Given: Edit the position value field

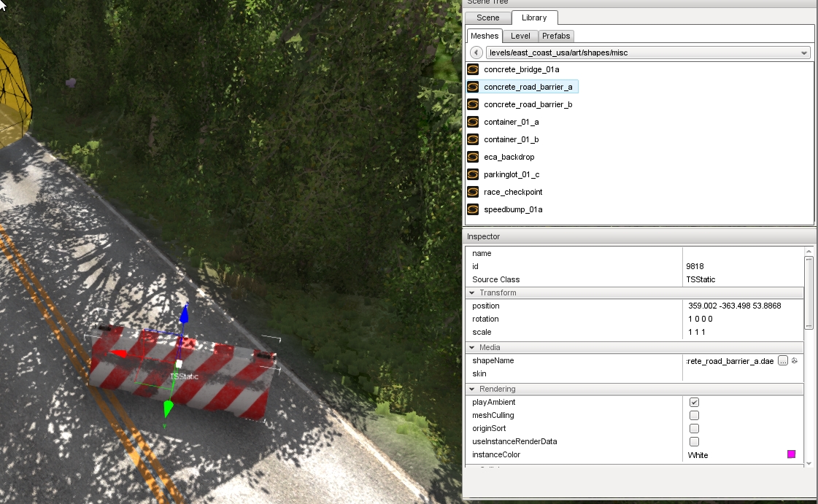Looking at the screenshot, I should click(743, 306).
